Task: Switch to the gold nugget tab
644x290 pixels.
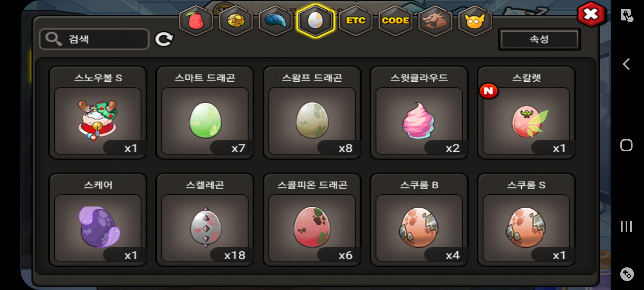Action: [x=236, y=21]
